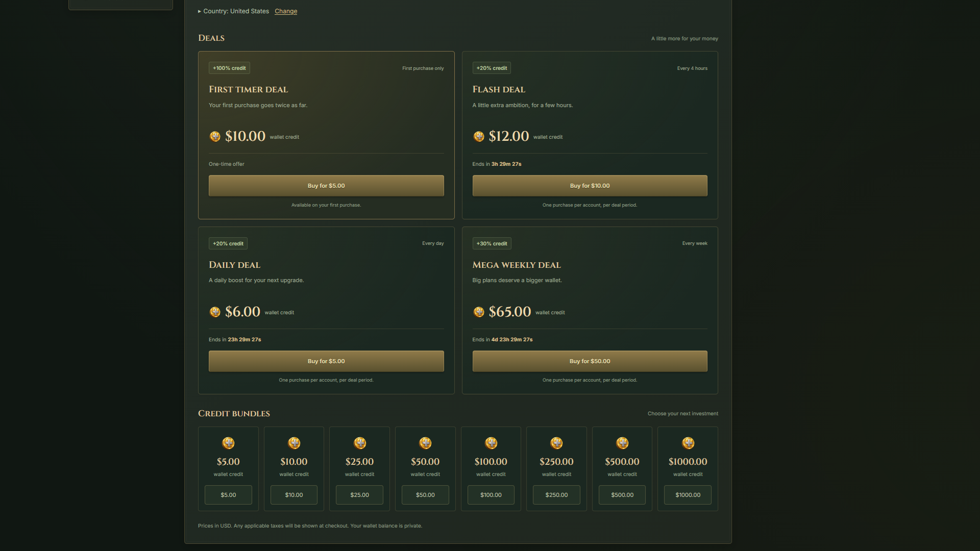The image size is (980, 551).
Task: Click the coin icon on $5.00 credit bundle
Action: coord(228,443)
